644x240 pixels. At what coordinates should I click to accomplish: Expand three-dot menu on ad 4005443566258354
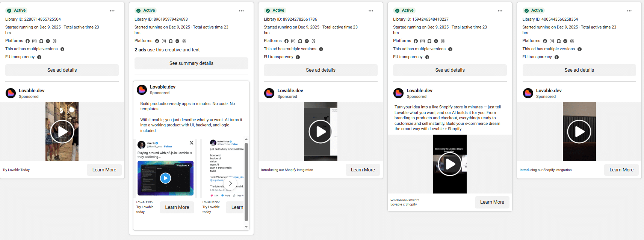click(x=629, y=11)
